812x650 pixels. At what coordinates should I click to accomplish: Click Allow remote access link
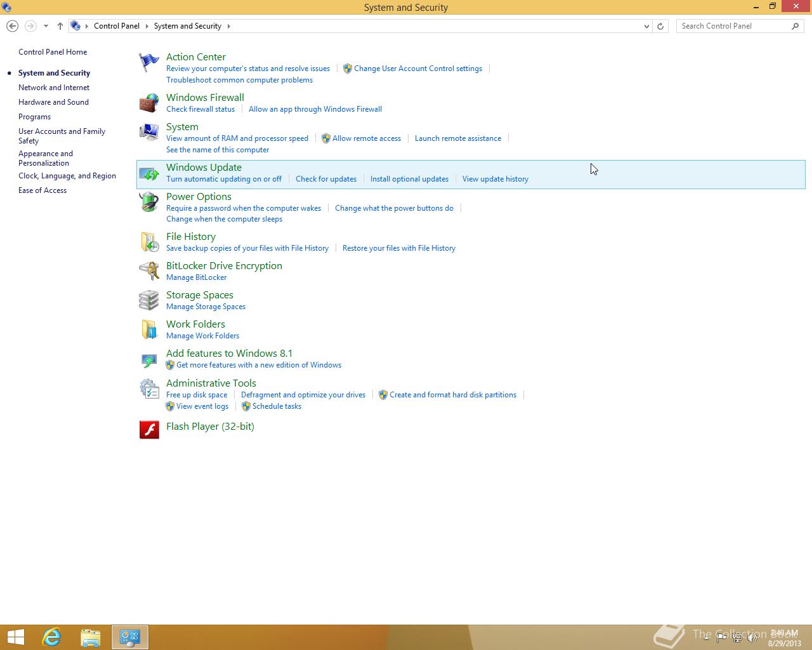tap(367, 138)
